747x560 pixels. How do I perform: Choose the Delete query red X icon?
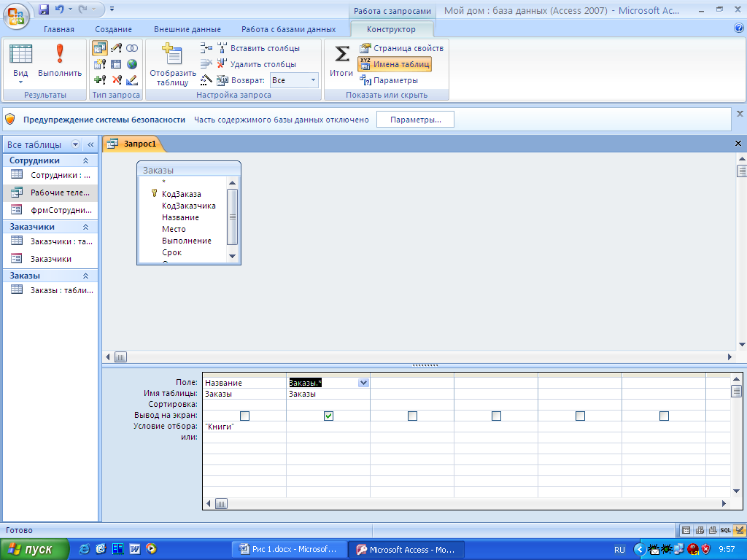116,80
